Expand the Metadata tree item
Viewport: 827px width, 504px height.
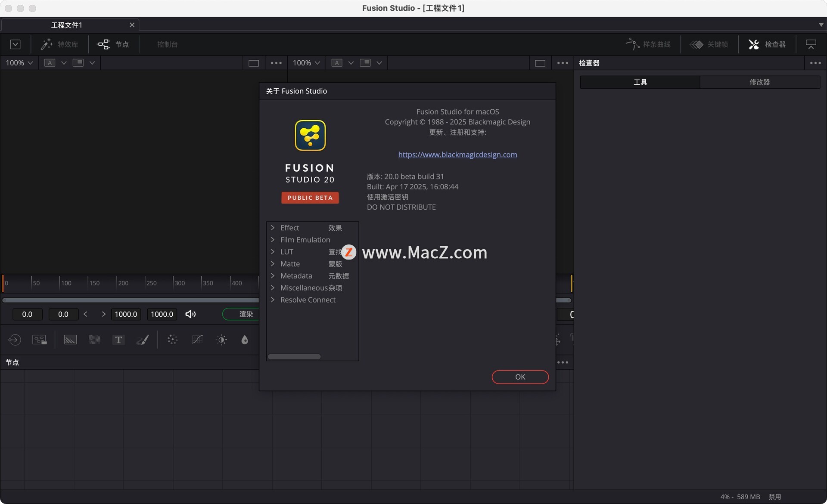(273, 276)
